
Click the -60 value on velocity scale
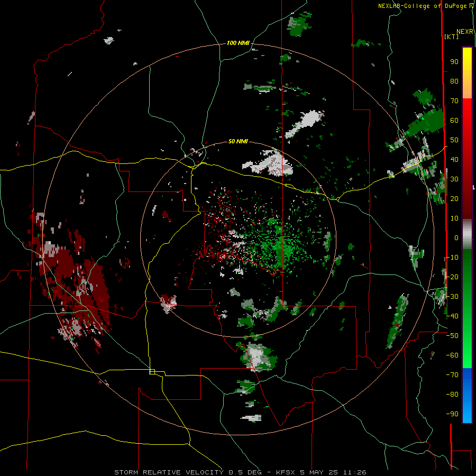click(x=452, y=355)
